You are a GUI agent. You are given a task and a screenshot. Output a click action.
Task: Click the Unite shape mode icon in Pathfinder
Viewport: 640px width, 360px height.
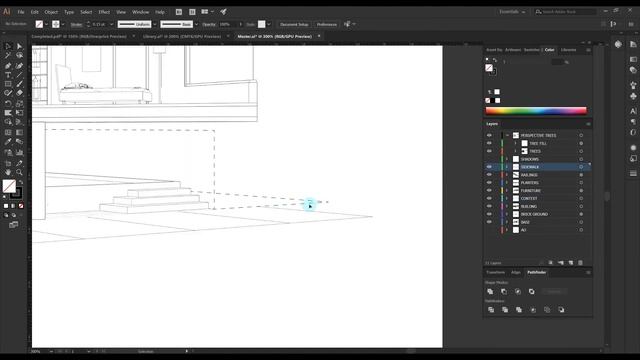coord(490,291)
